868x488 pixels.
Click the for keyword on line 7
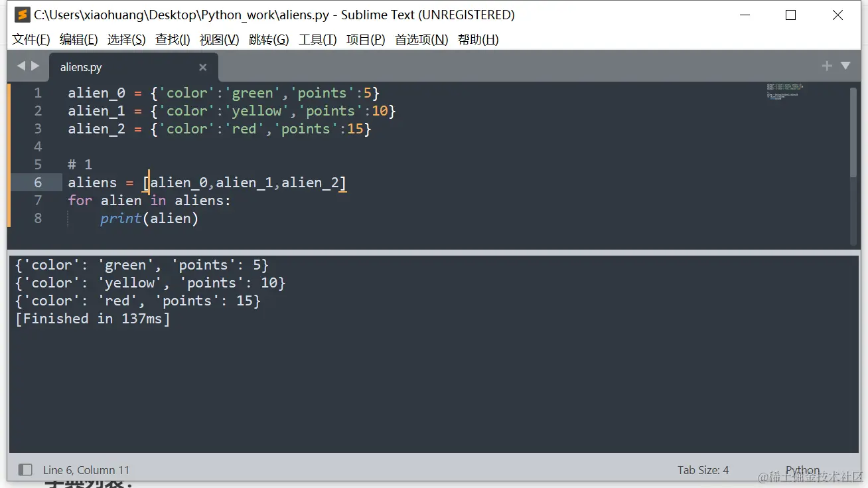(x=80, y=201)
